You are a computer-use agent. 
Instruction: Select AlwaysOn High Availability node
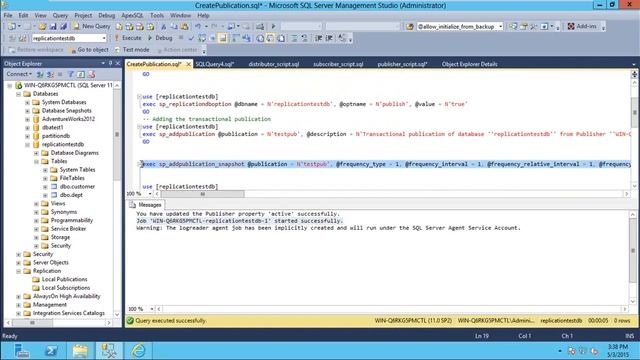click(66, 296)
